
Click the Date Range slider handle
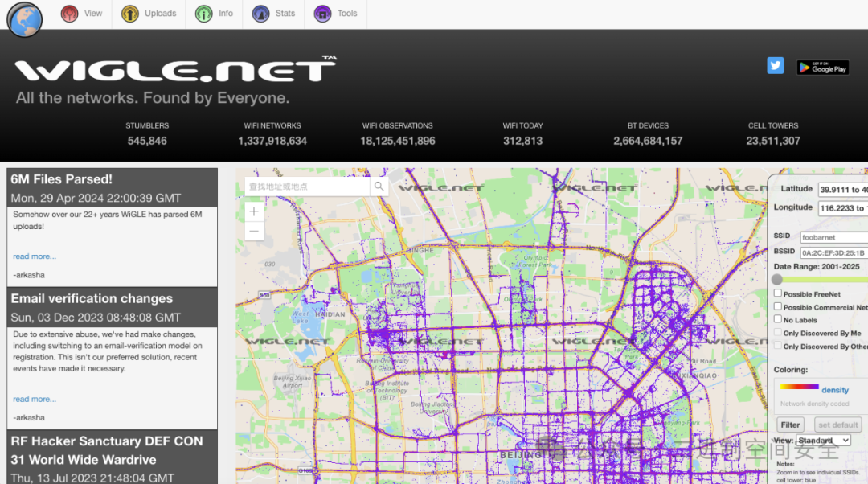click(777, 280)
